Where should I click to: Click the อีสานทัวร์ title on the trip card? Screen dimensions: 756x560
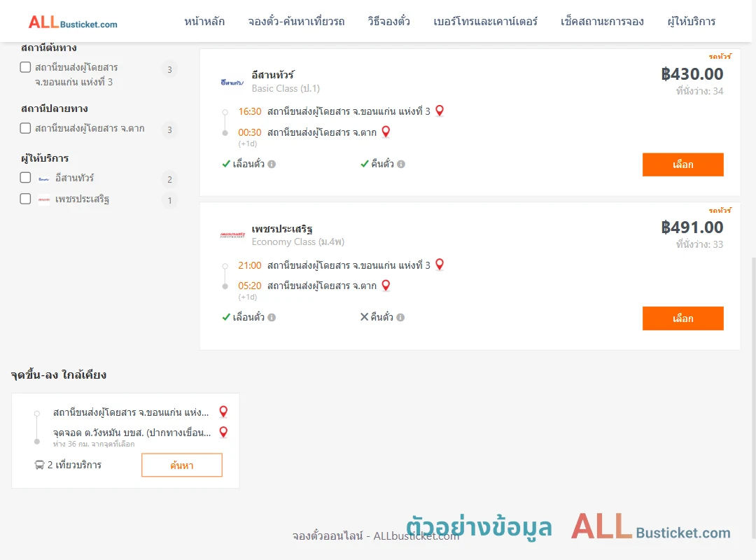(x=272, y=75)
